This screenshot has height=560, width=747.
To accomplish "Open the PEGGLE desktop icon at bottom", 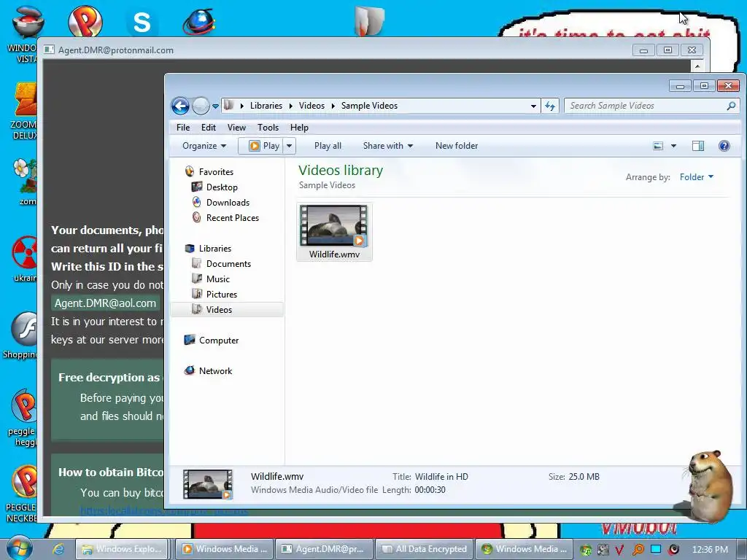I will click(x=22, y=494).
